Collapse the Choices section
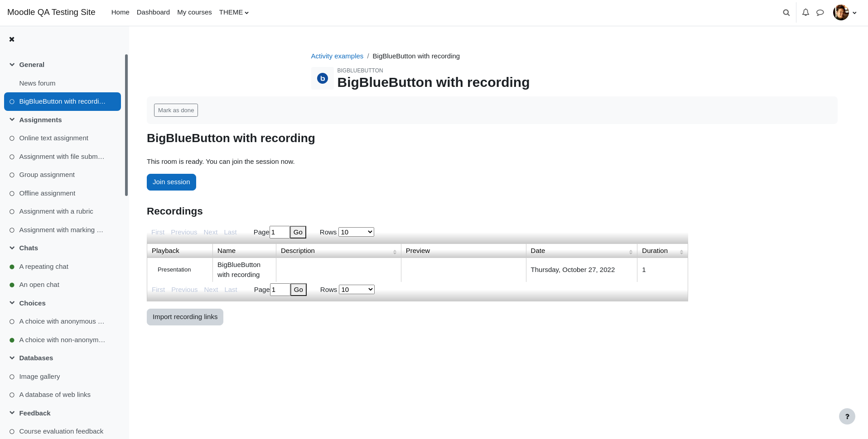 (12, 303)
